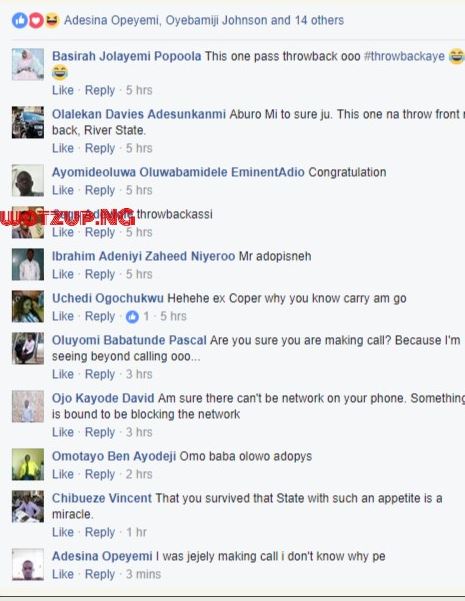The width and height of the screenshot is (465, 601).
Task: Click the 5 hrs timestamp on Basirah's comment
Action: point(139,90)
